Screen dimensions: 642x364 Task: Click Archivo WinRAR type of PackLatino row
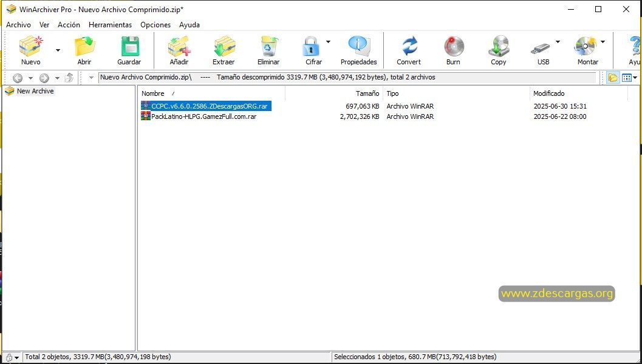(x=410, y=116)
